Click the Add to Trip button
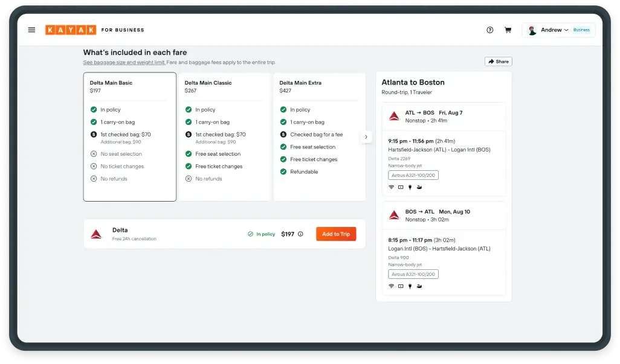The height and width of the screenshot is (364, 620). point(336,234)
